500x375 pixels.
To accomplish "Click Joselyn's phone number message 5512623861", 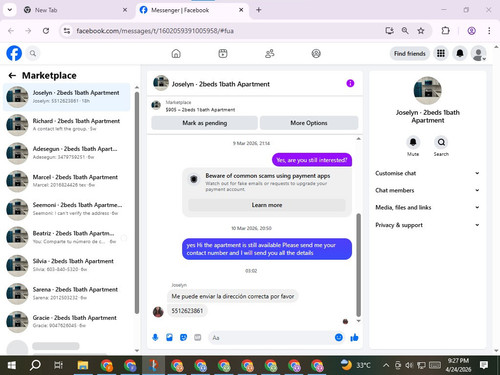I will tap(187, 311).
